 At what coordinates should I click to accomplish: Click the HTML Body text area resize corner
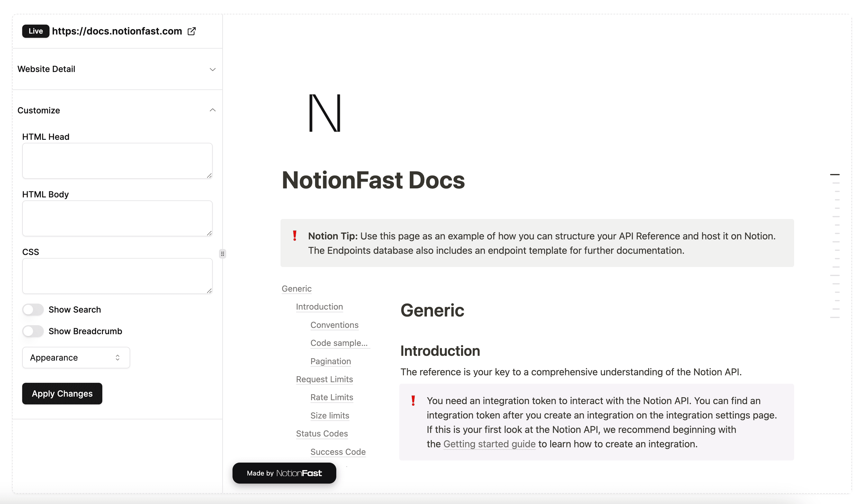pos(209,233)
